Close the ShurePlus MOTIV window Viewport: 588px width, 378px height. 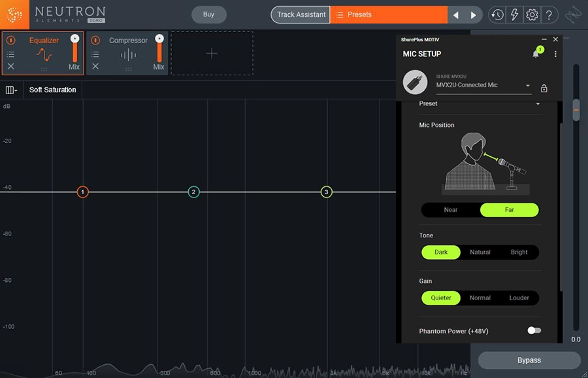pos(555,39)
